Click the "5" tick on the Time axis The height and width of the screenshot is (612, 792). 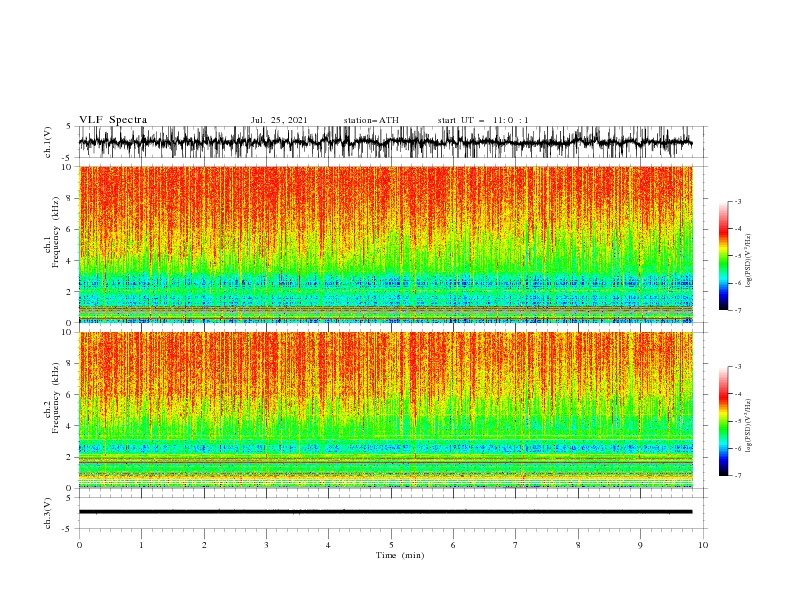click(391, 545)
